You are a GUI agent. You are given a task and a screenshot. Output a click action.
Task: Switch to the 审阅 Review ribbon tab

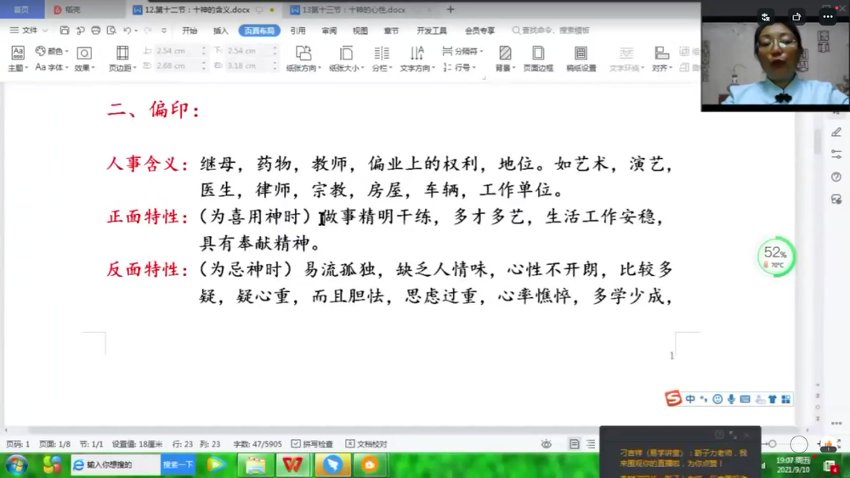pyautogui.click(x=329, y=30)
